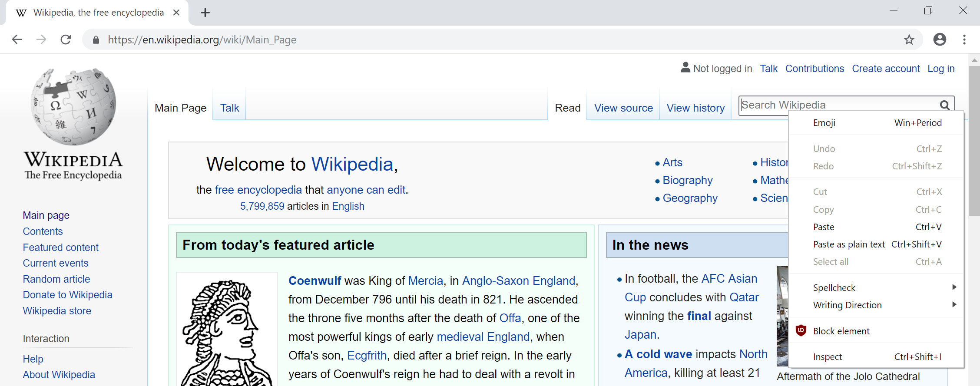Click the 5,799,859 articles count link
The image size is (980, 386).
pos(262,206)
